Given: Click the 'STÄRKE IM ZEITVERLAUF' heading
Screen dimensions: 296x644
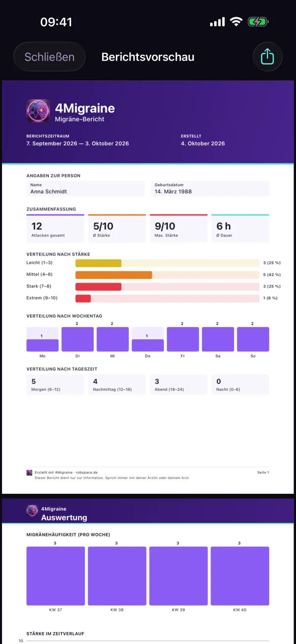Looking at the screenshot, I should point(56,633).
